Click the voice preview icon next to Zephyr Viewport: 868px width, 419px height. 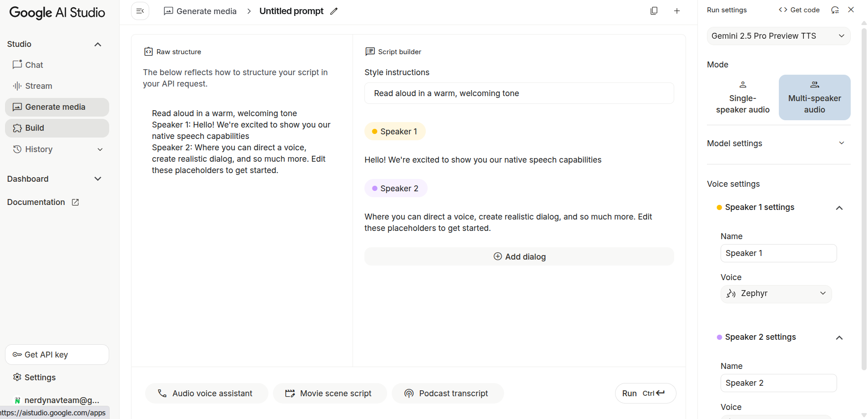click(731, 293)
